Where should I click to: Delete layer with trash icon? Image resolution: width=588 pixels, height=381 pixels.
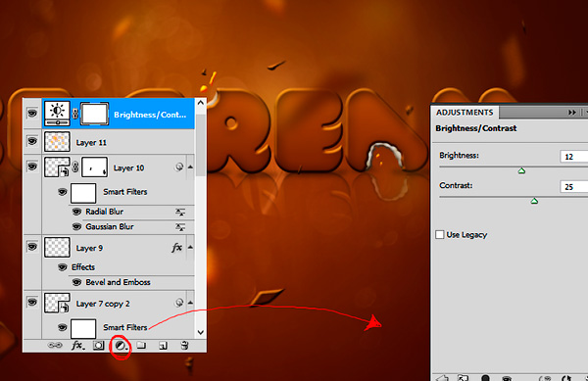[184, 345]
